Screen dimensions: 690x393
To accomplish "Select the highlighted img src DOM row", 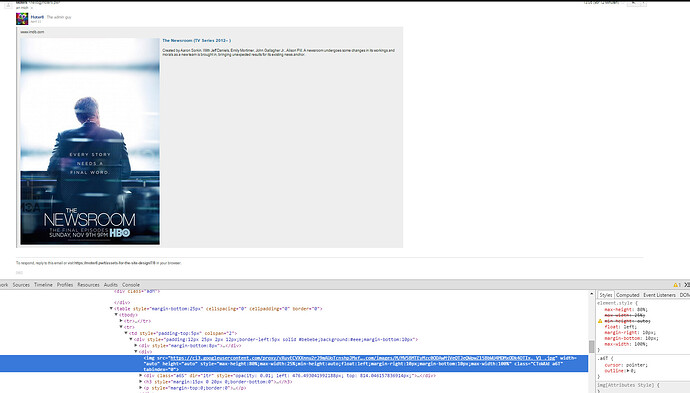I will coord(294,364).
